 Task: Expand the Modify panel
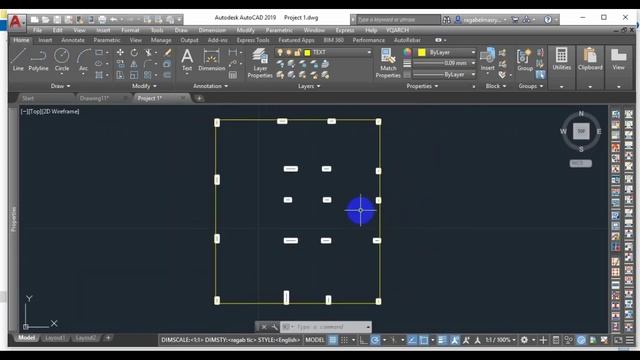(144, 86)
